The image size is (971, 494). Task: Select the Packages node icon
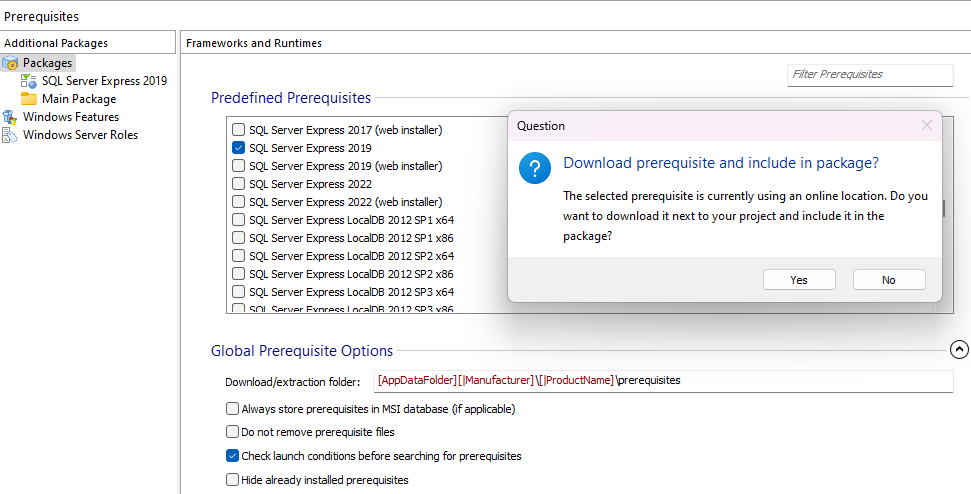click(11, 63)
